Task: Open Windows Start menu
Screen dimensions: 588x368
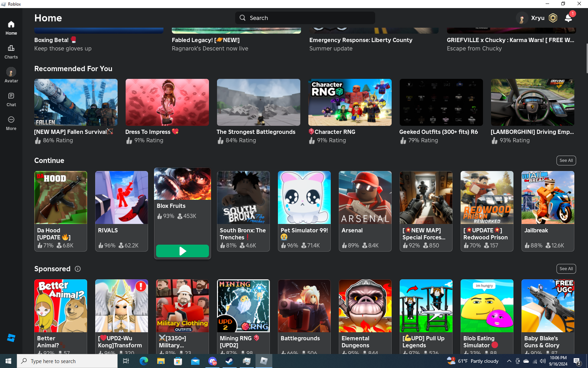Action: point(8,361)
